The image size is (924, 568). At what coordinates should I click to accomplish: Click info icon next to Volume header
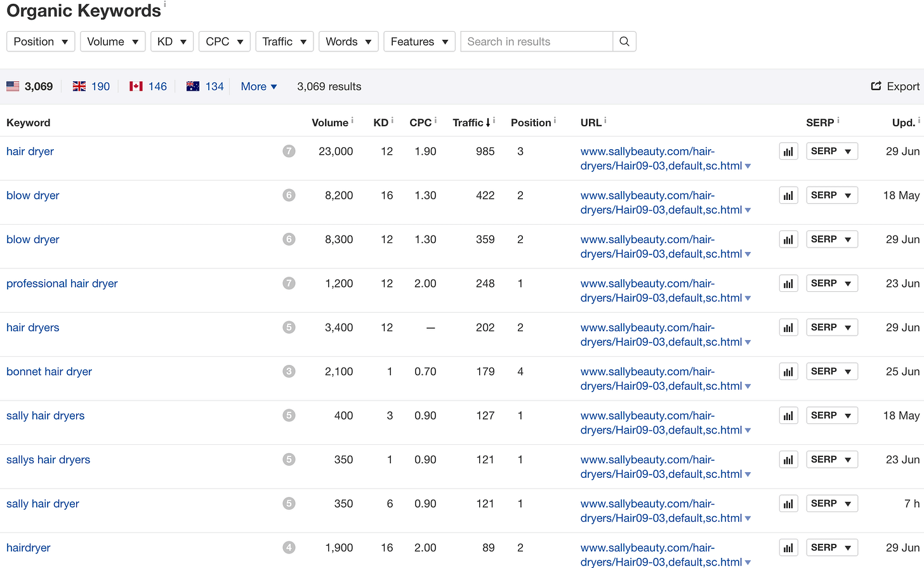point(352,119)
